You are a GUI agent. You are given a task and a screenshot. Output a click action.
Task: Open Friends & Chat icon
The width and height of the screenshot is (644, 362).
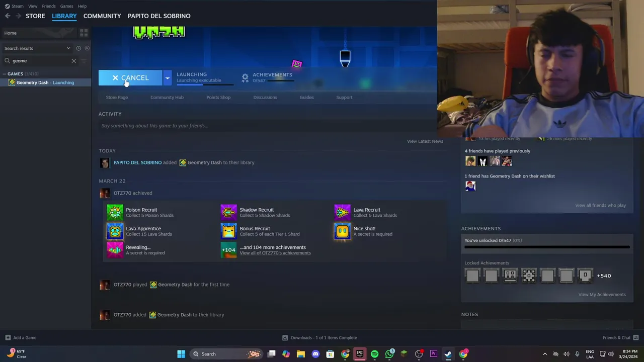coord(636,338)
